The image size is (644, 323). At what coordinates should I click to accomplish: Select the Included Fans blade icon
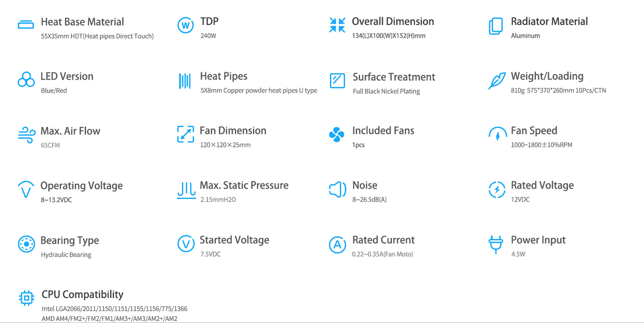[336, 134]
